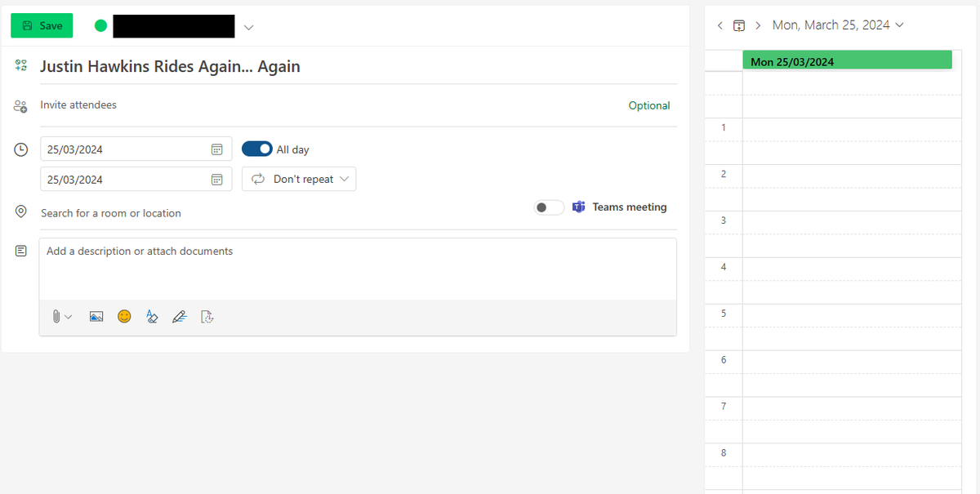This screenshot has height=494, width=980.
Task: Enable the Teams meeting toggle
Action: pyautogui.click(x=549, y=207)
